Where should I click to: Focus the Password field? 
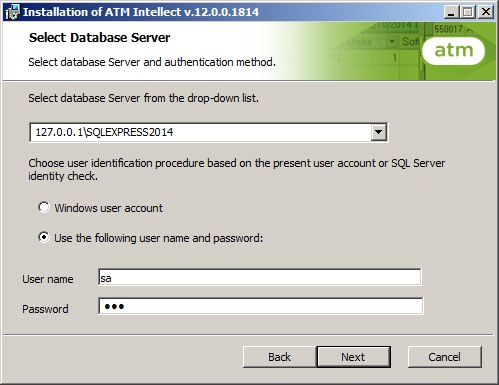coord(261,306)
